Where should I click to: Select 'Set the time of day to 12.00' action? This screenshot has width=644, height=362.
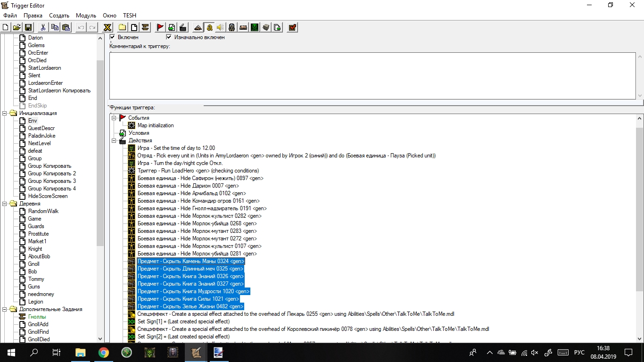tap(176, 148)
